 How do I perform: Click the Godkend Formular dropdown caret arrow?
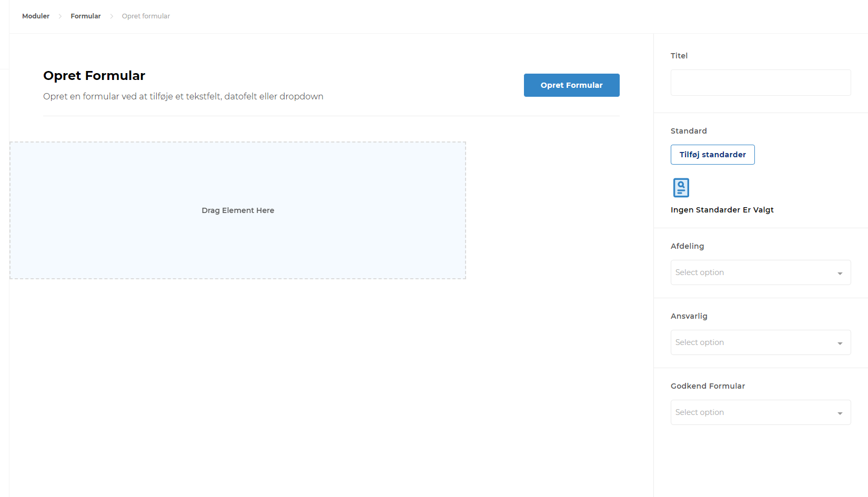click(840, 413)
